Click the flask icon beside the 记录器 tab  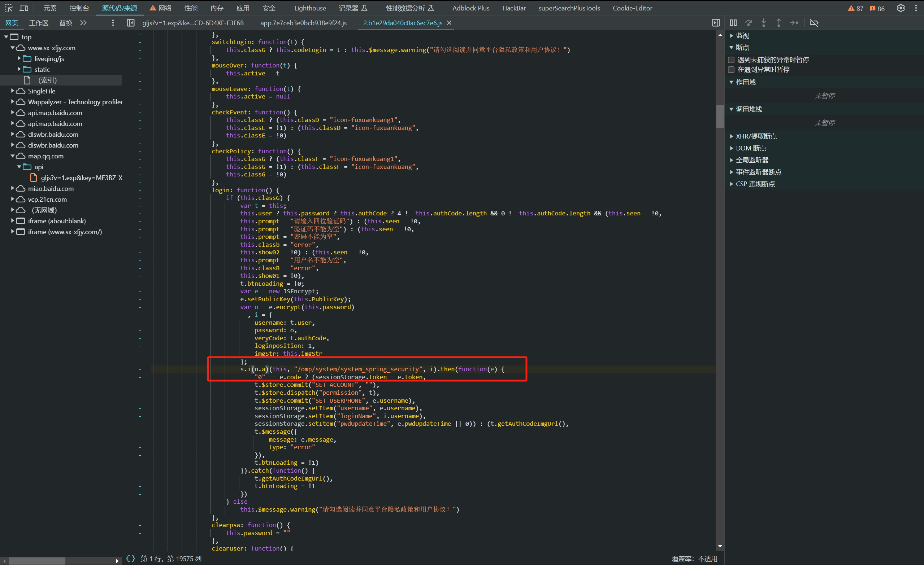(364, 8)
